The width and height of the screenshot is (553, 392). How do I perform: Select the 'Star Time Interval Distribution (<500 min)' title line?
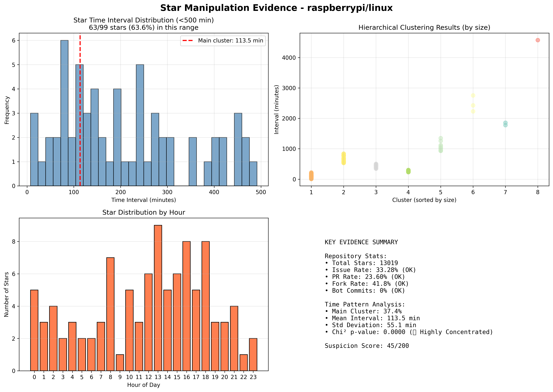point(144,20)
